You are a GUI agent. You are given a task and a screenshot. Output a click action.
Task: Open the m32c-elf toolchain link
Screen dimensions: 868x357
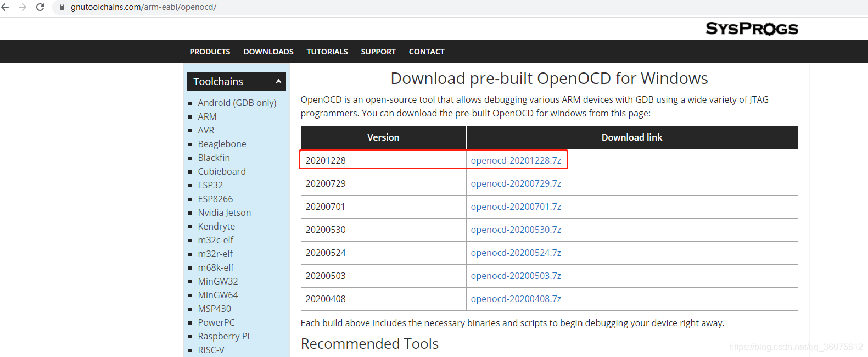tap(216, 240)
